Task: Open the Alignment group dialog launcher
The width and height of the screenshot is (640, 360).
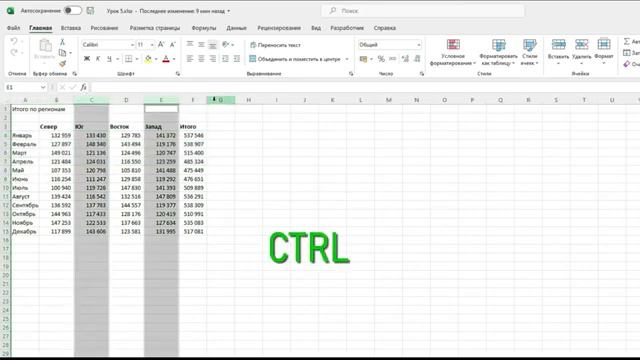Action: coord(351,74)
